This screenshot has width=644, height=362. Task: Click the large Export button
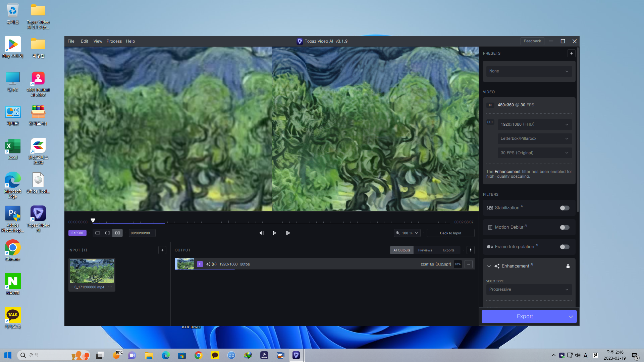click(x=525, y=316)
